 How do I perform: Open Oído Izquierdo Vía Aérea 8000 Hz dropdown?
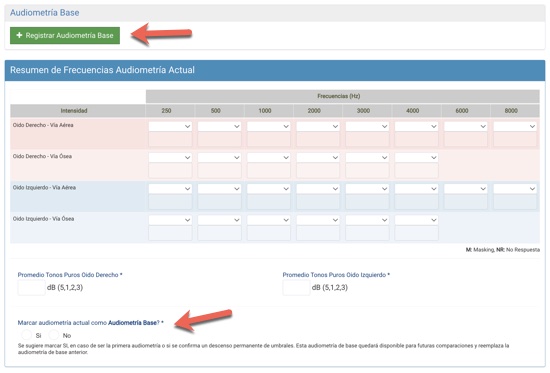(515, 189)
